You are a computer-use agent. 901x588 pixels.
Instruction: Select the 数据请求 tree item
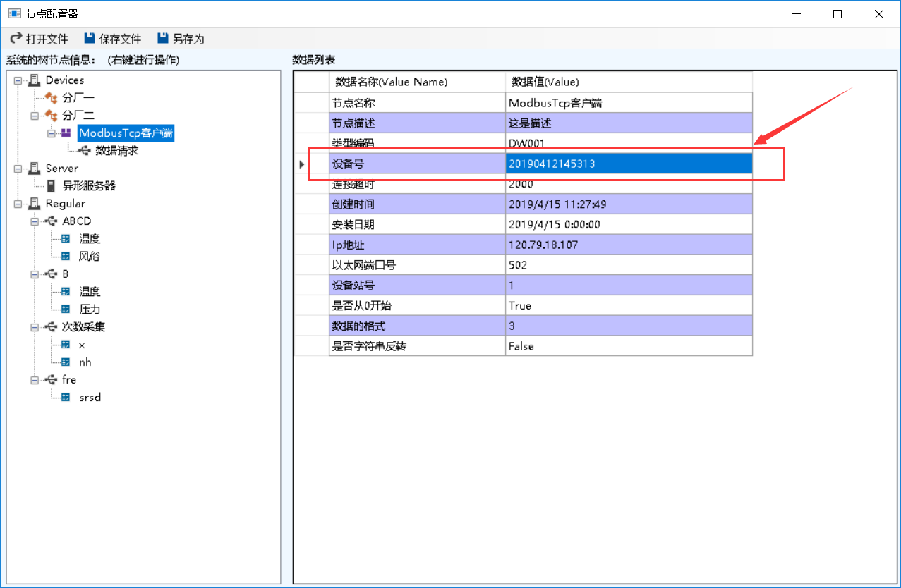[117, 150]
